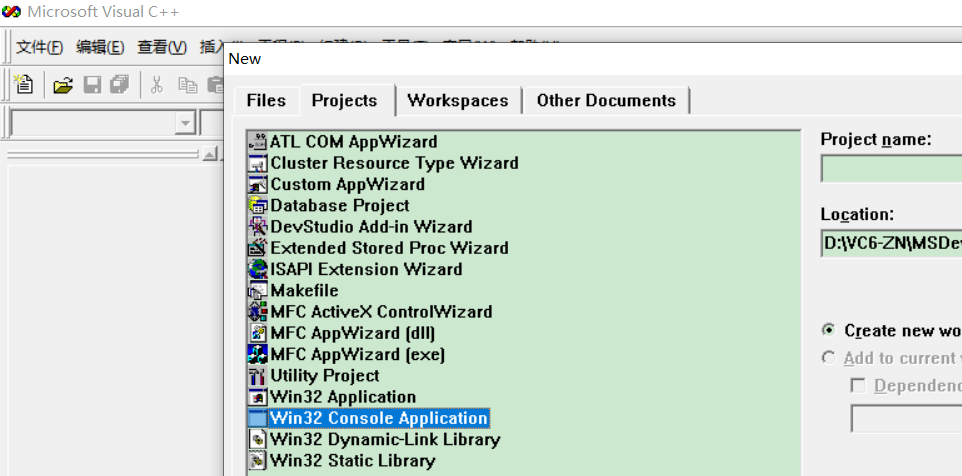
Task: Switch to the Files tab
Action: pyautogui.click(x=266, y=101)
